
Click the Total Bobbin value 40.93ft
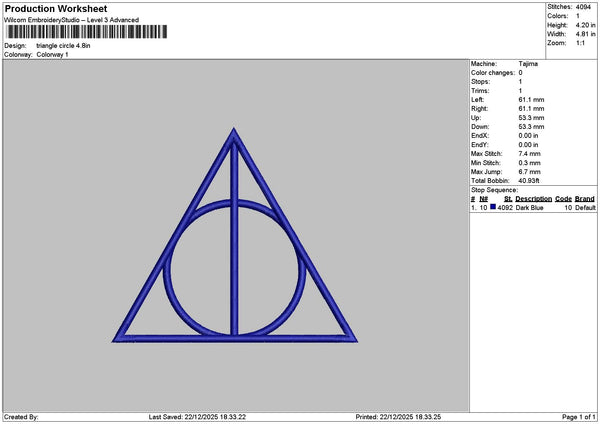[x=529, y=181]
